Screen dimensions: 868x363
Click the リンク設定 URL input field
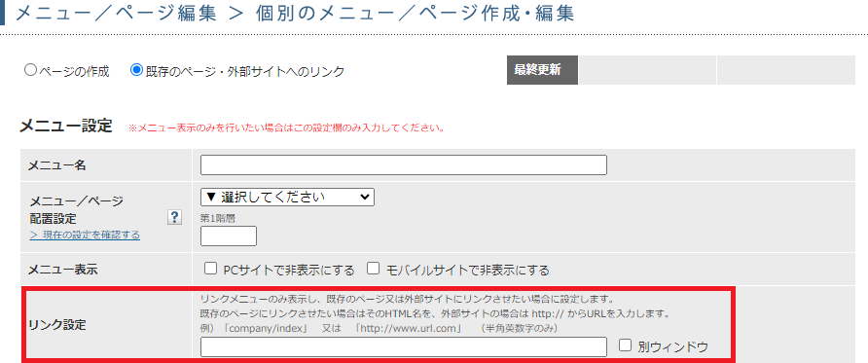(404, 347)
